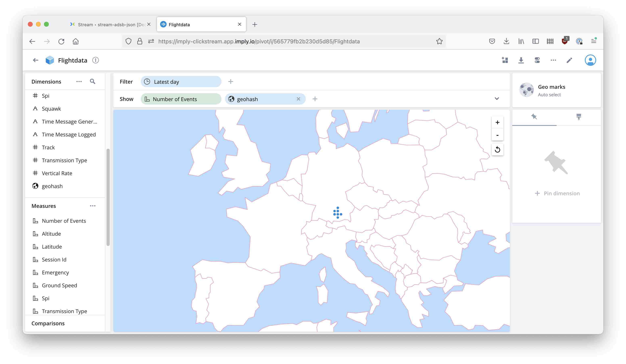Expand the Show bar chevron
This screenshot has width=626, height=364.
(x=497, y=99)
